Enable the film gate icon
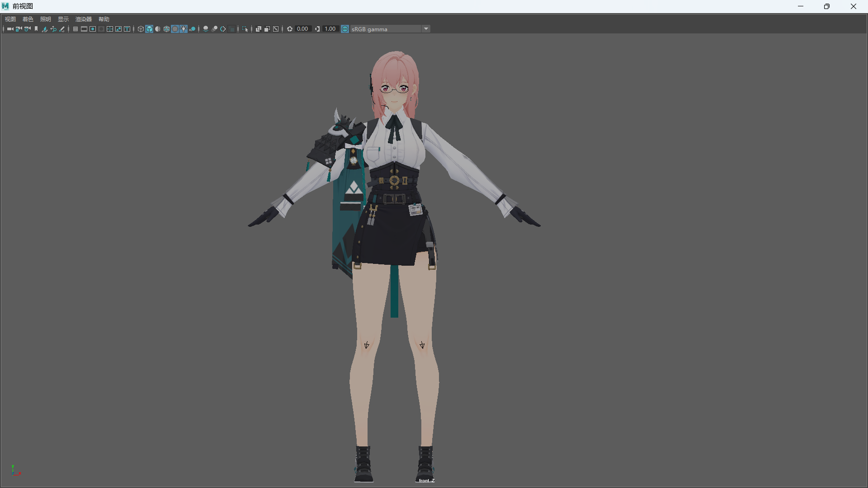The width and height of the screenshot is (868, 488). pyautogui.click(x=84, y=29)
